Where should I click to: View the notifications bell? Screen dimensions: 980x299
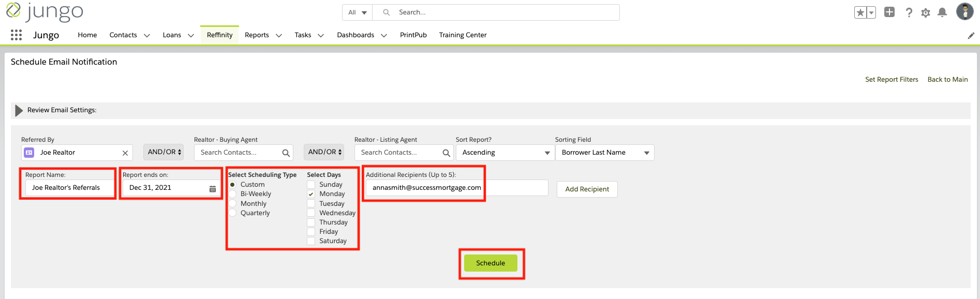tap(942, 12)
